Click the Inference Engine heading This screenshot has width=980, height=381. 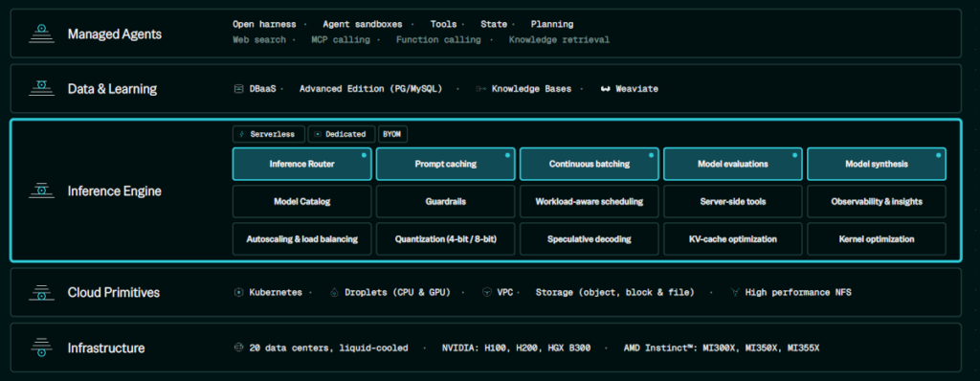tap(115, 190)
